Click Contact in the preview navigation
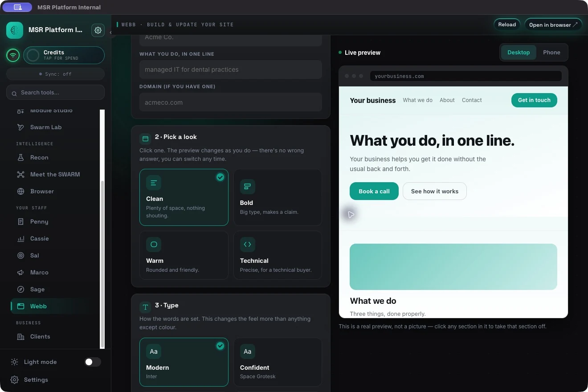The width and height of the screenshot is (588, 392). coord(472,100)
